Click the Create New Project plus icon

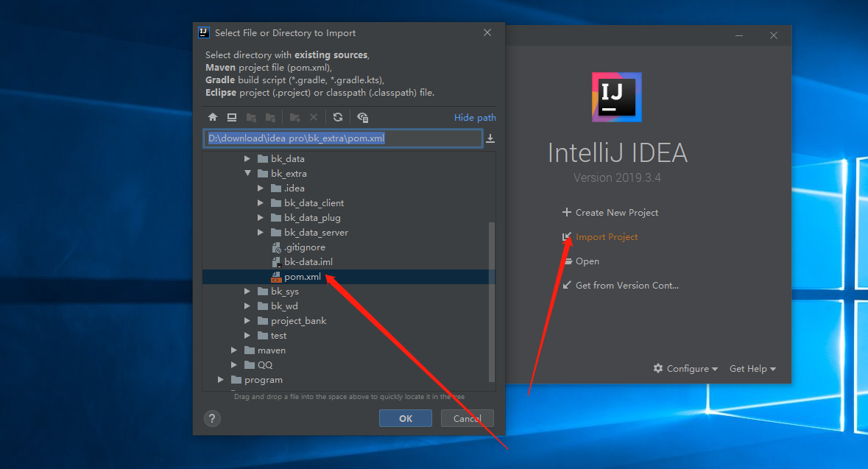pyautogui.click(x=566, y=212)
